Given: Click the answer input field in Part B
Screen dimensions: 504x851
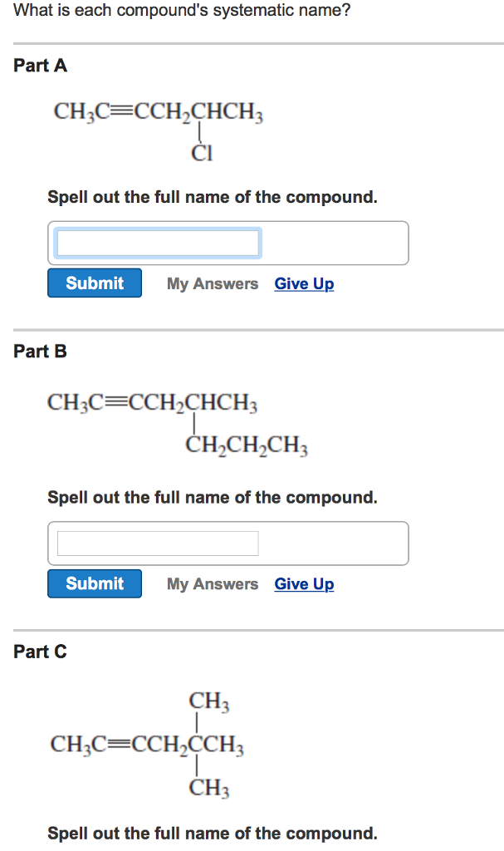Looking at the screenshot, I should pyautogui.click(x=158, y=542).
